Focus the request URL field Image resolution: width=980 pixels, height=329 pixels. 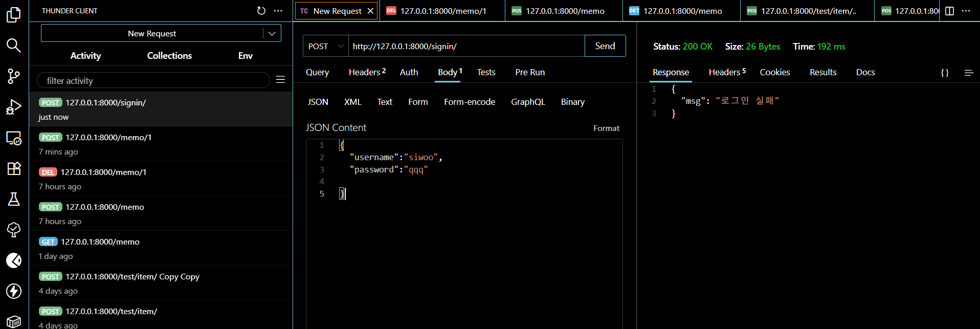coord(466,46)
